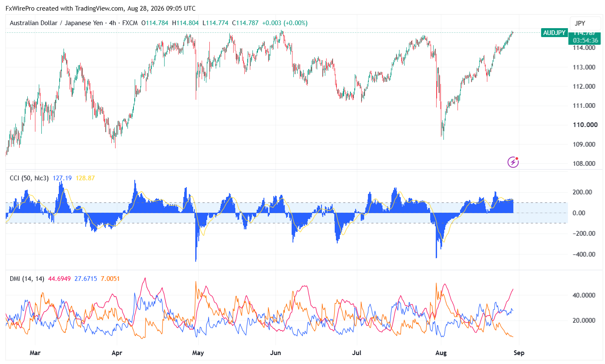
Task: Click the Australian Dollar / Japanese Yen title
Action: 56,23
